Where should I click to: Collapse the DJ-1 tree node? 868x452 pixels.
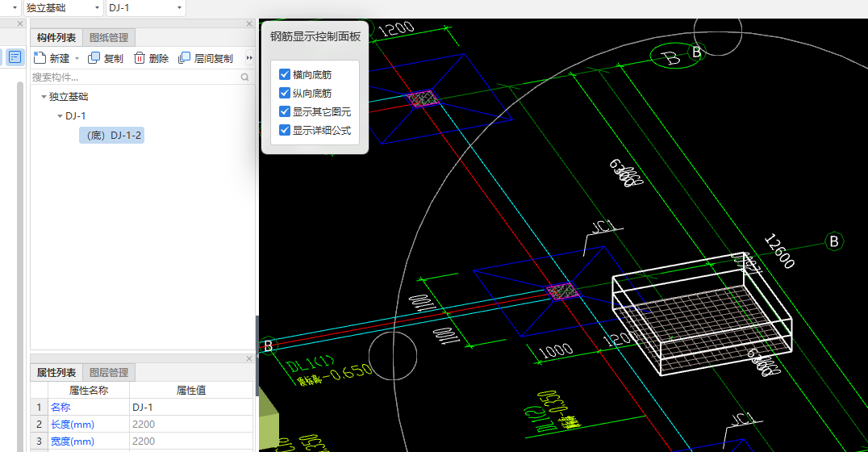[x=60, y=115]
